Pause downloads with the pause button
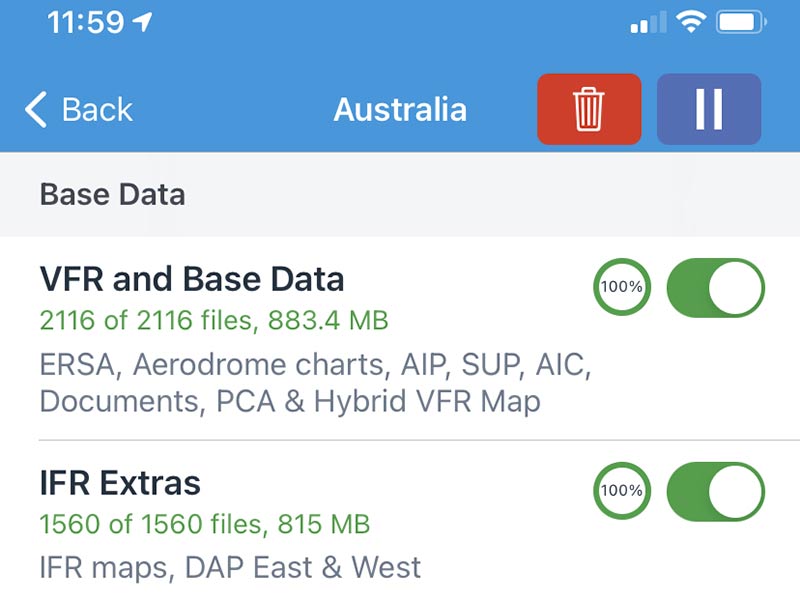The image size is (800, 600). coord(709,109)
